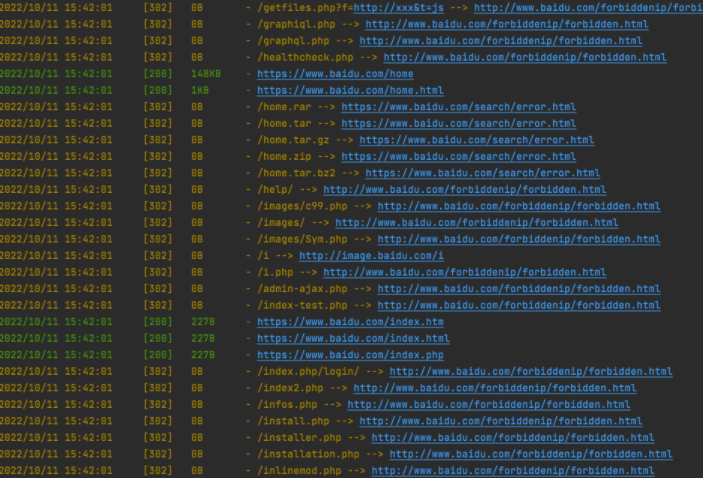The height and width of the screenshot is (478, 703).
Task: Open forbidden.html link for /index-test.php
Action: (519, 305)
